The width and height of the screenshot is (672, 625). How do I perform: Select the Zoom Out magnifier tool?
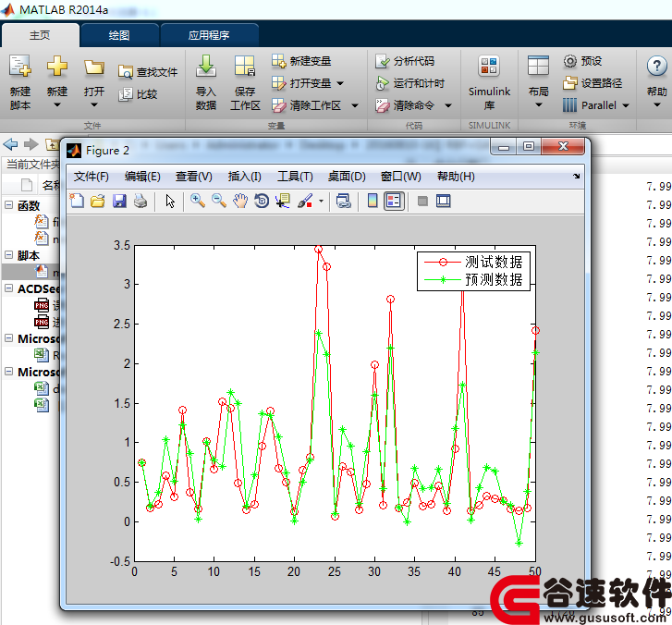(x=218, y=201)
